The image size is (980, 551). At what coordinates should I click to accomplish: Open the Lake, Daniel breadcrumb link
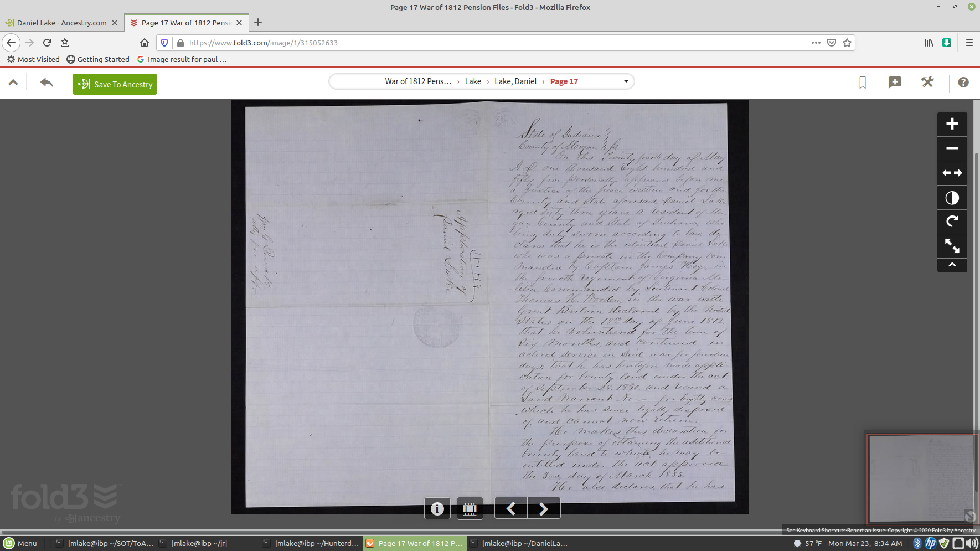click(515, 81)
